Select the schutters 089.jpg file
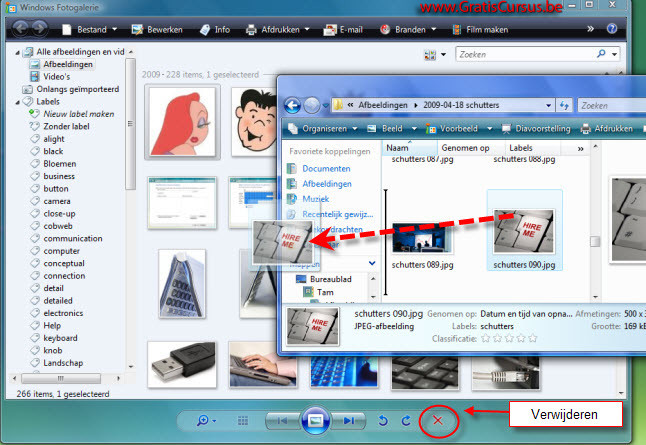Viewport: 646px width, 445px height. pyautogui.click(x=422, y=246)
